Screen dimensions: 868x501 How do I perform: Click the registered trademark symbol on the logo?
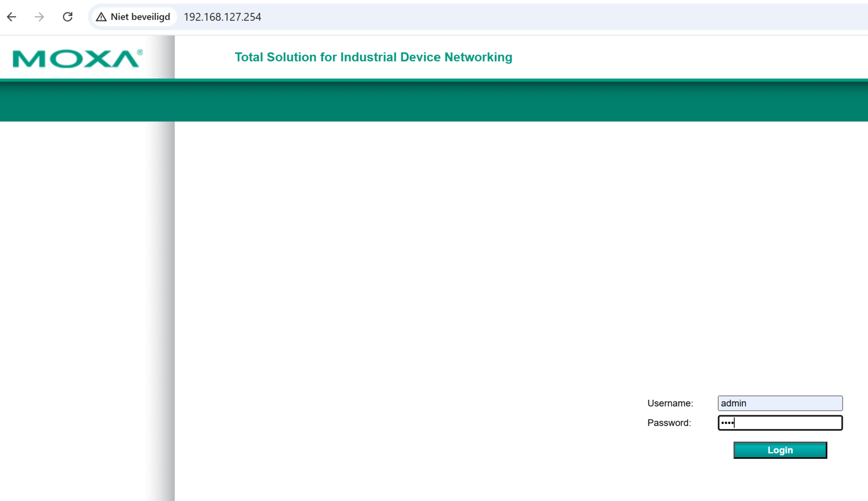coord(140,52)
